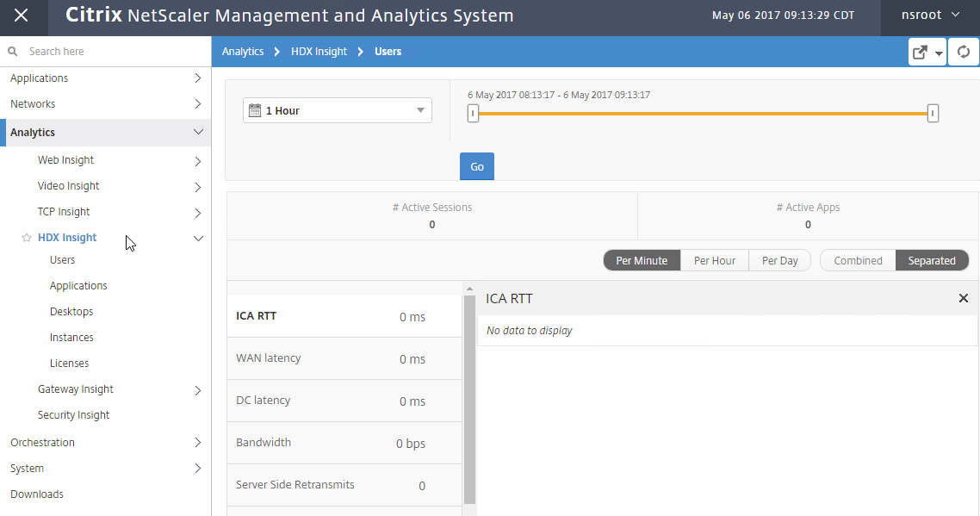Select the Bandwidth metric row
Viewport: 980px width, 516px height.
(344, 443)
